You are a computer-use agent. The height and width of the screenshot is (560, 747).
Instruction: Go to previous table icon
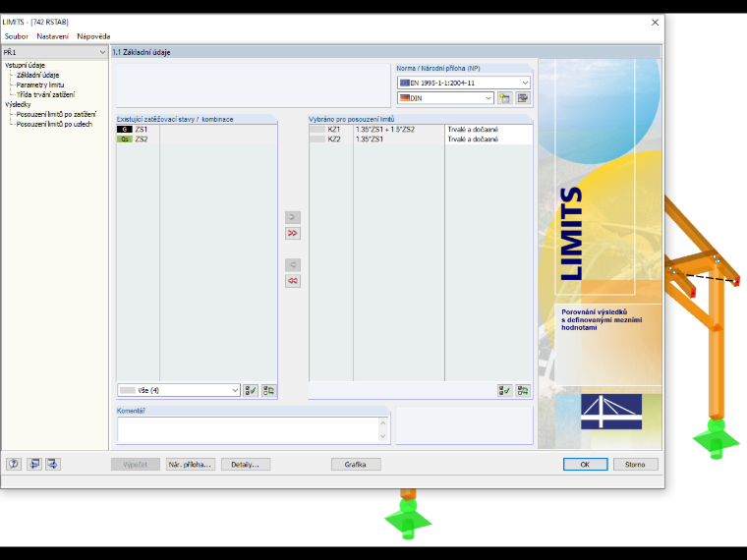coord(34,464)
